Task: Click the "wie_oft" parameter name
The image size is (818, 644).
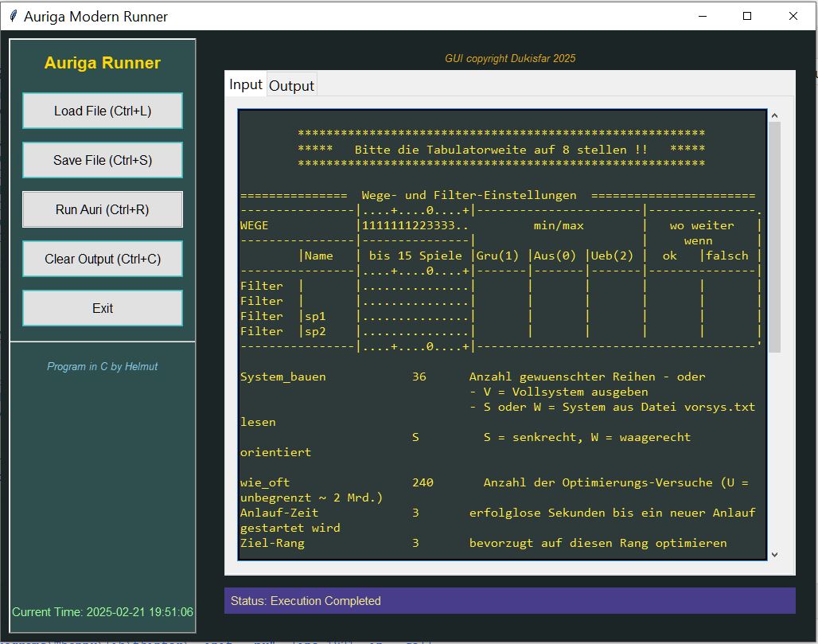Action: tap(265, 482)
